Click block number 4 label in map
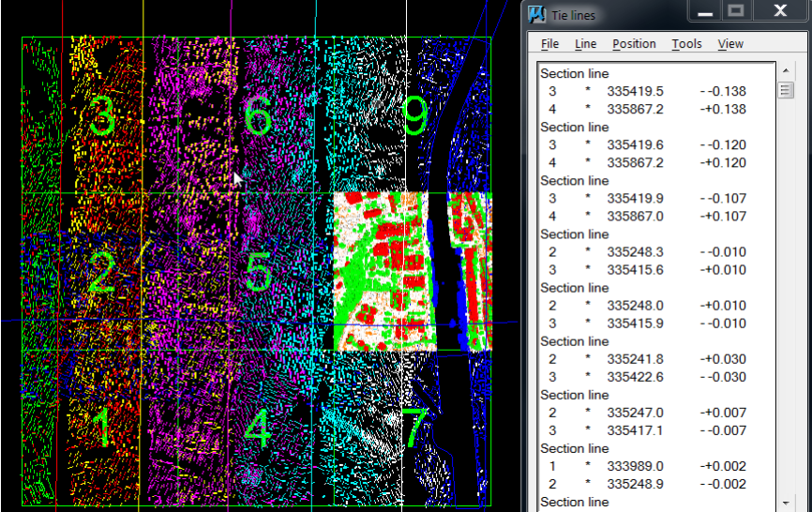812x512 pixels. pyautogui.click(x=257, y=428)
